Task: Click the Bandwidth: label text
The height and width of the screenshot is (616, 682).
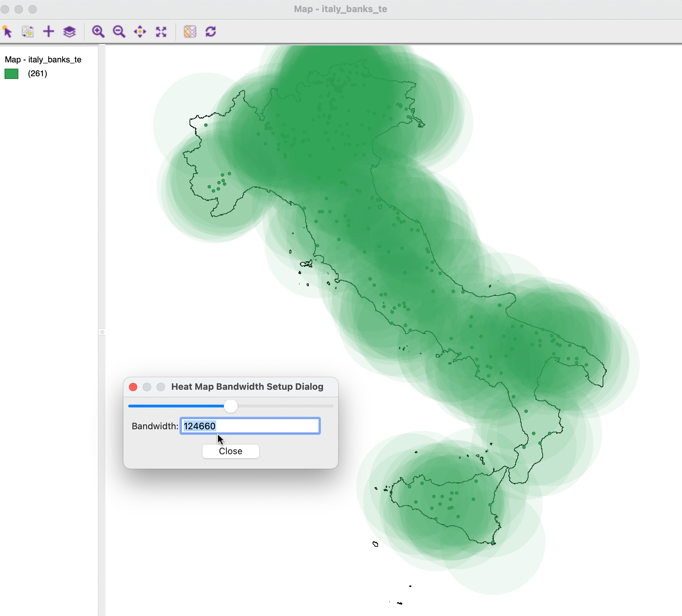Action: click(x=155, y=426)
